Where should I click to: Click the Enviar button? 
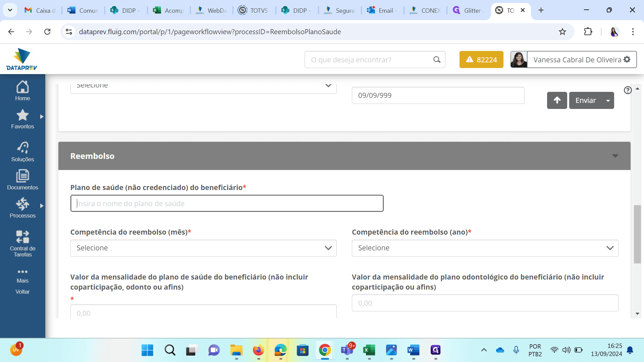click(x=586, y=100)
